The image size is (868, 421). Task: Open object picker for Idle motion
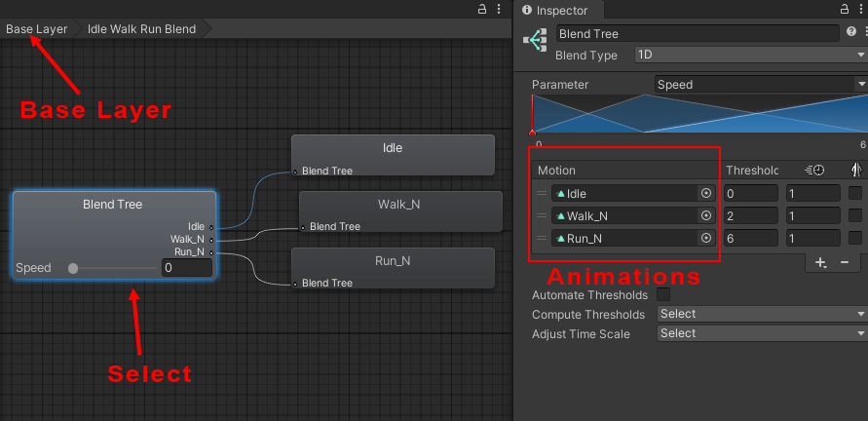706,193
